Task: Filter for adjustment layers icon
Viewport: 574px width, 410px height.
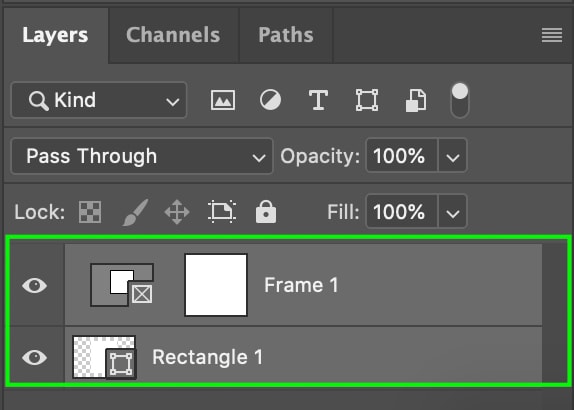Action: pos(270,100)
